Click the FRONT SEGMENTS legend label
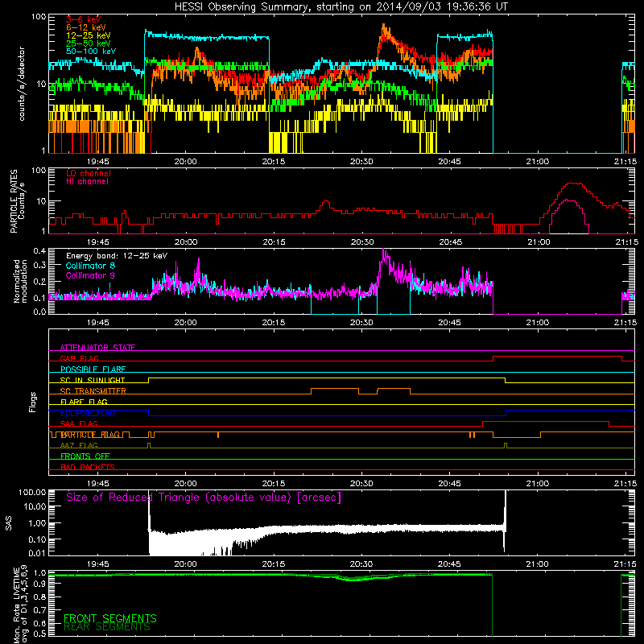644x644 pixels. pyautogui.click(x=110, y=618)
